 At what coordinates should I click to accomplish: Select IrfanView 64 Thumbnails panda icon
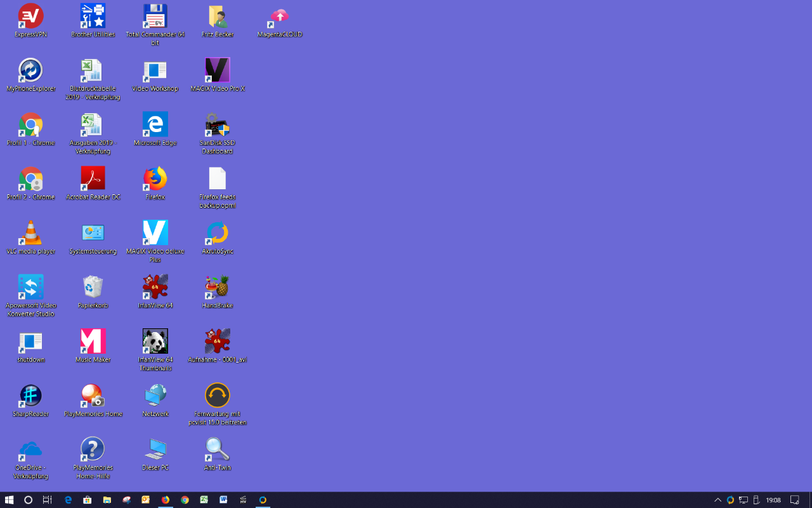pyautogui.click(x=155, y=342)
